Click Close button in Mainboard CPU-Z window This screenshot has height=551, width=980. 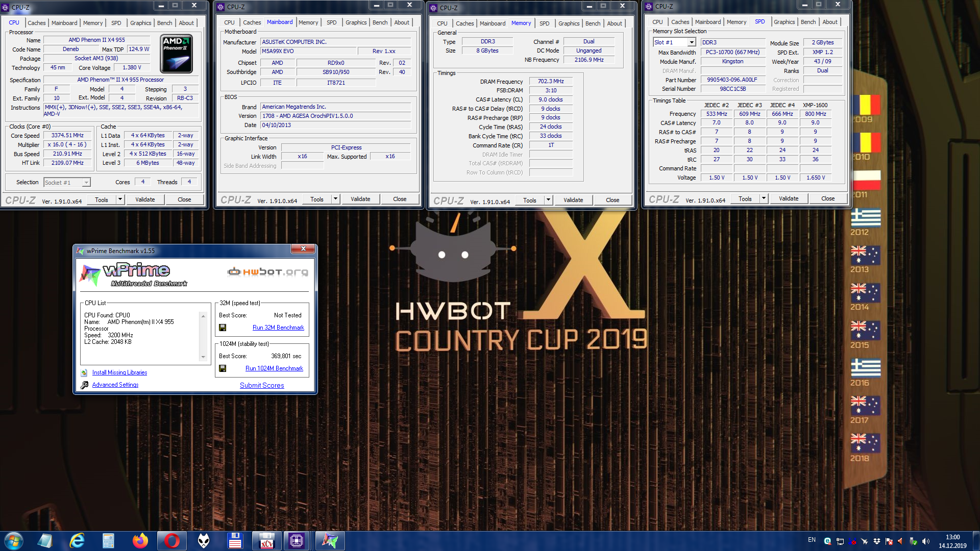(400, 199)
